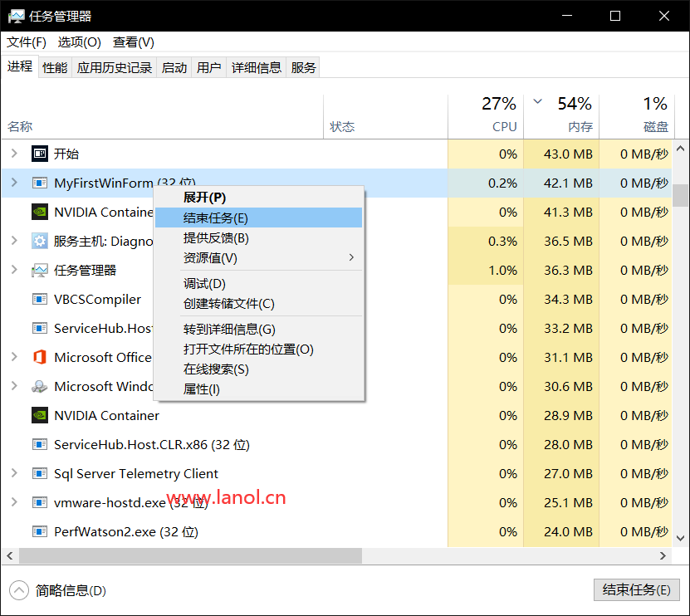Choose 提供反馈(B) in the context menu
The height and width of the screenshot is (616, 690).
[258, 238]
